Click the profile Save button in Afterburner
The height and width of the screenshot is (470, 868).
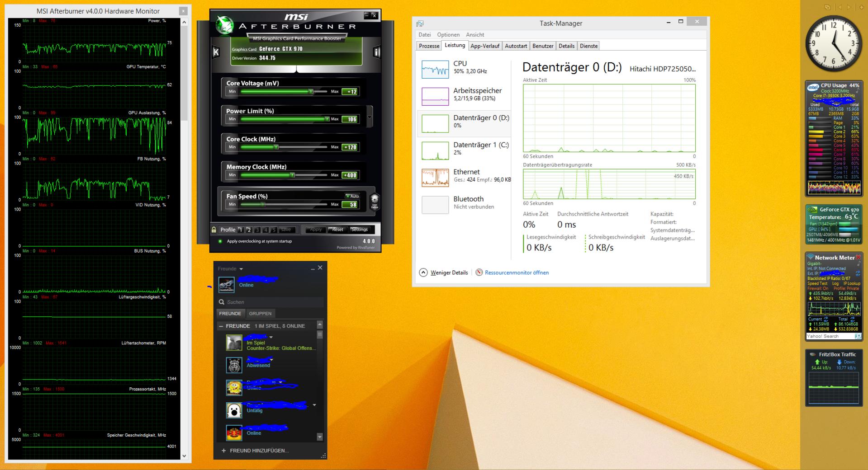286,230
